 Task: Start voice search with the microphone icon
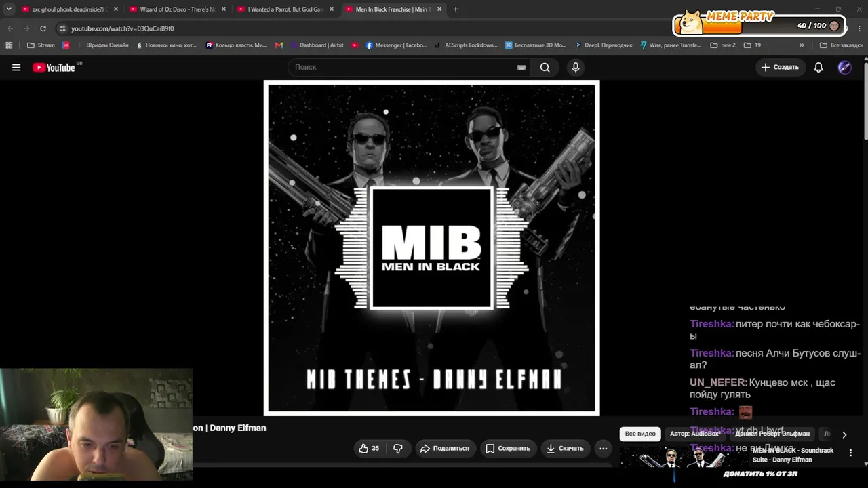pos(576,67)
